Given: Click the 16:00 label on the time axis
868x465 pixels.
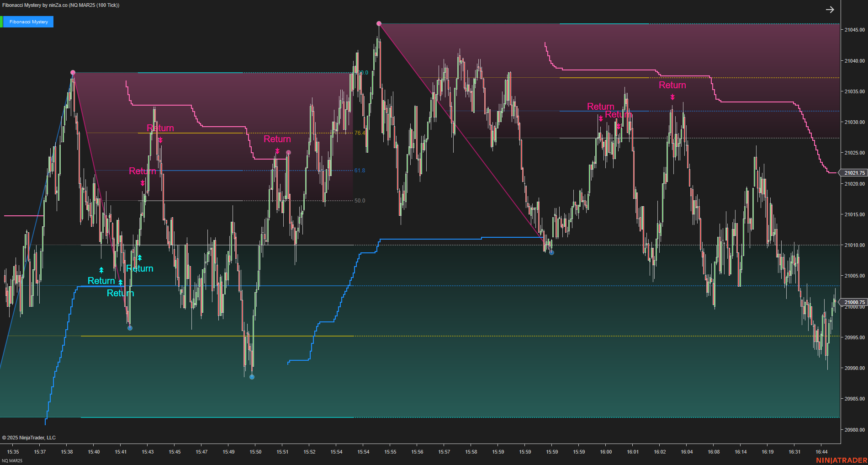Looking at the screenshot, I should [605, 452].
